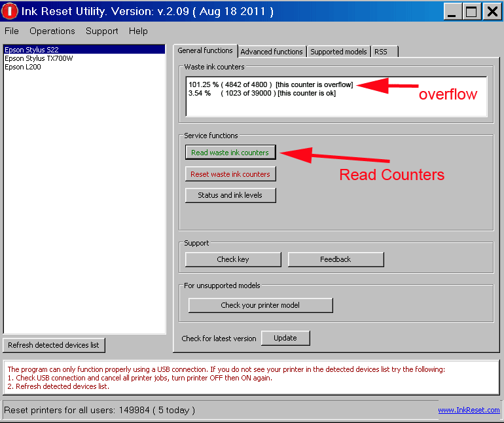Click Update to check latest version
The height and width of the screenshot is (423, 504).
(285, 338)
